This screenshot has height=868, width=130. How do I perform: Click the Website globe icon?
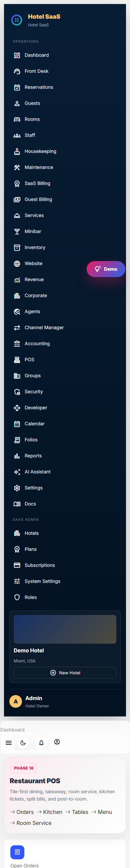(17, 263)
